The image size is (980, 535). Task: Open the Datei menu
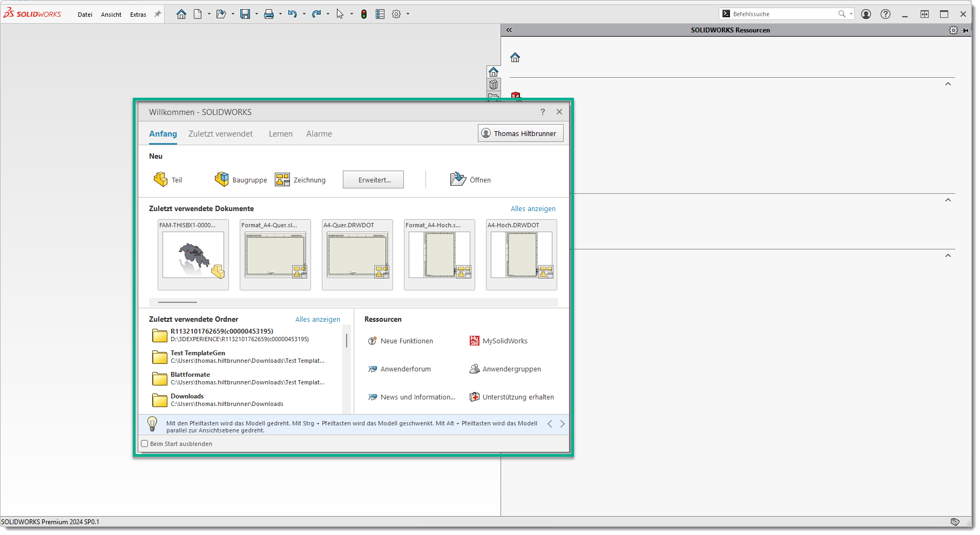click(x=85, y=15)
